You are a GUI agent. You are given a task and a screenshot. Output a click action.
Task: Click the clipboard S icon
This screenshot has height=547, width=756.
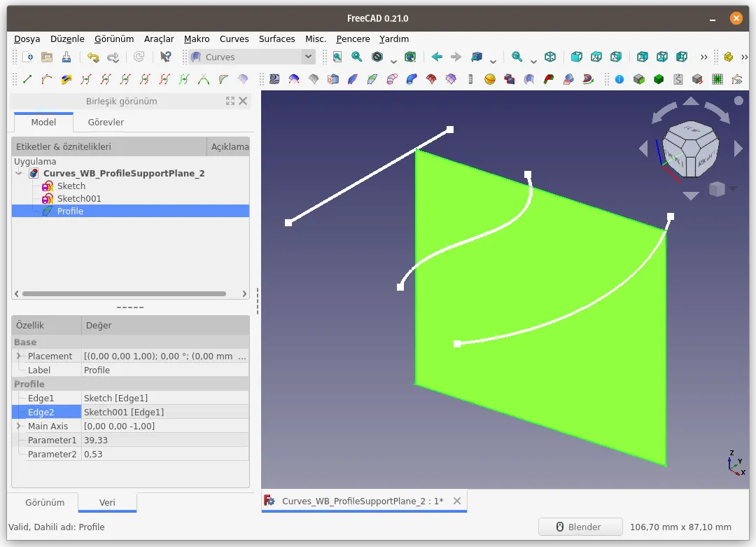678,79
